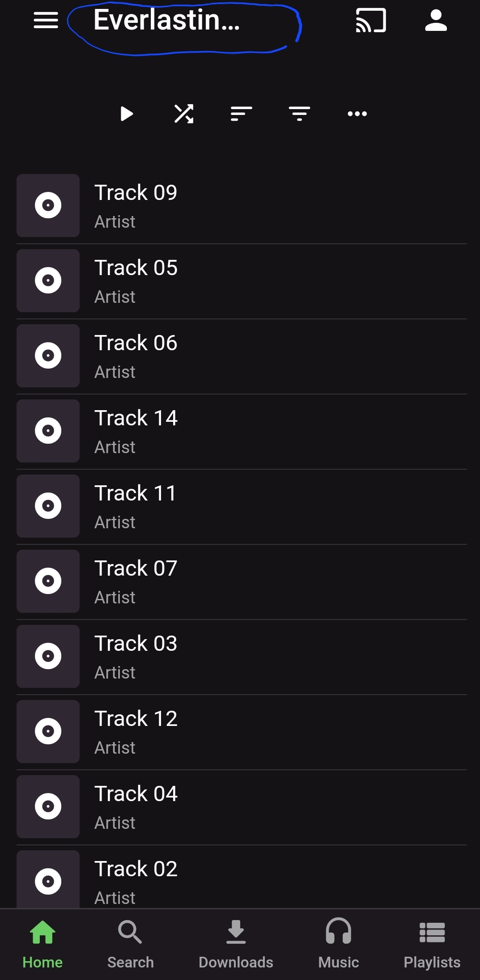This screenshot has width=480, height=980.
Task: Open the user profile icon
Action: (436, 21)
